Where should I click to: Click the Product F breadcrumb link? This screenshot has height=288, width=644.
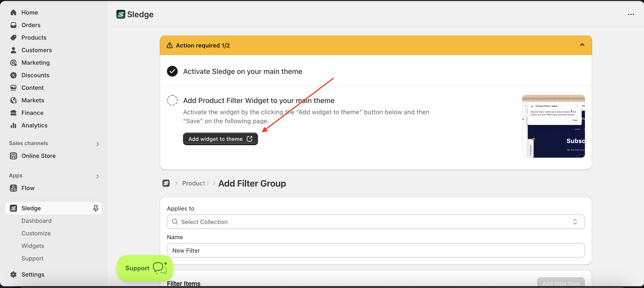coord(196,183)
